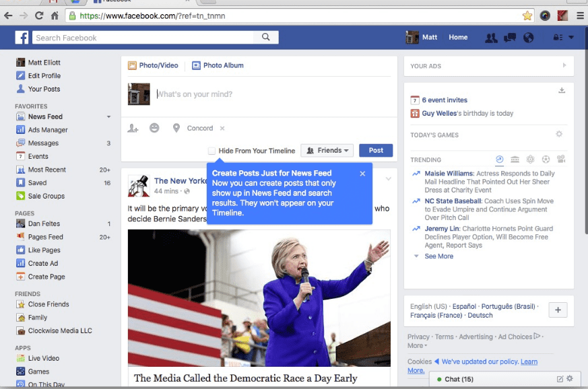
Task: Open the messages icon in top bar
Action: (510, 38)
